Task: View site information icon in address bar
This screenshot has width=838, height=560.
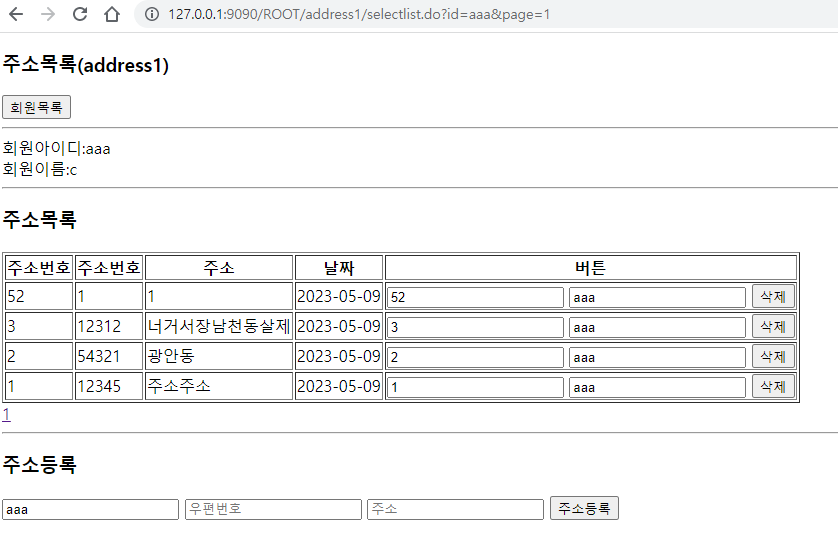Action: point(152,14)
